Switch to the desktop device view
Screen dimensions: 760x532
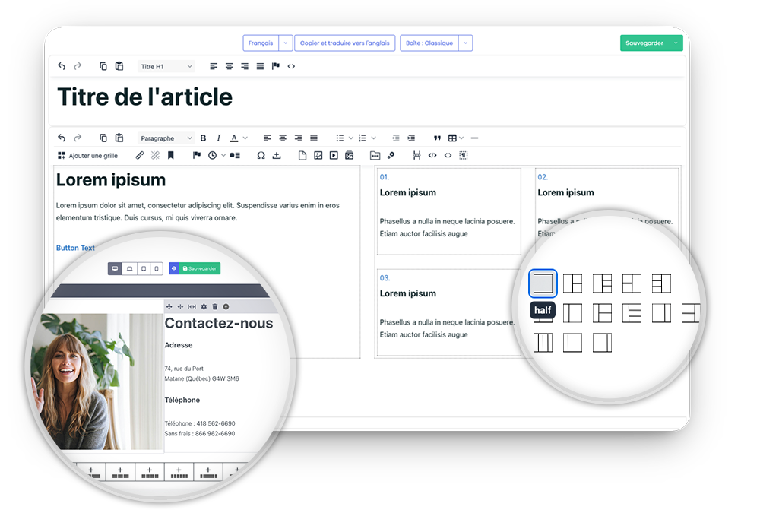click(115, 269)
